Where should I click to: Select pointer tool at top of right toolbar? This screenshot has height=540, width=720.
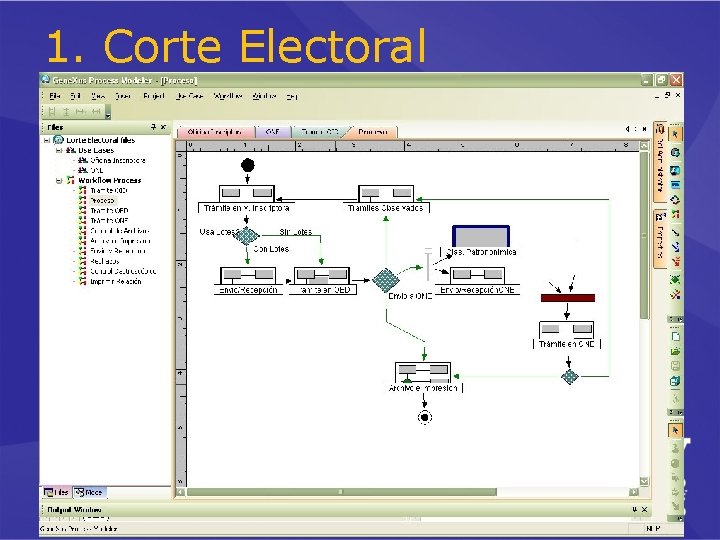675,134
